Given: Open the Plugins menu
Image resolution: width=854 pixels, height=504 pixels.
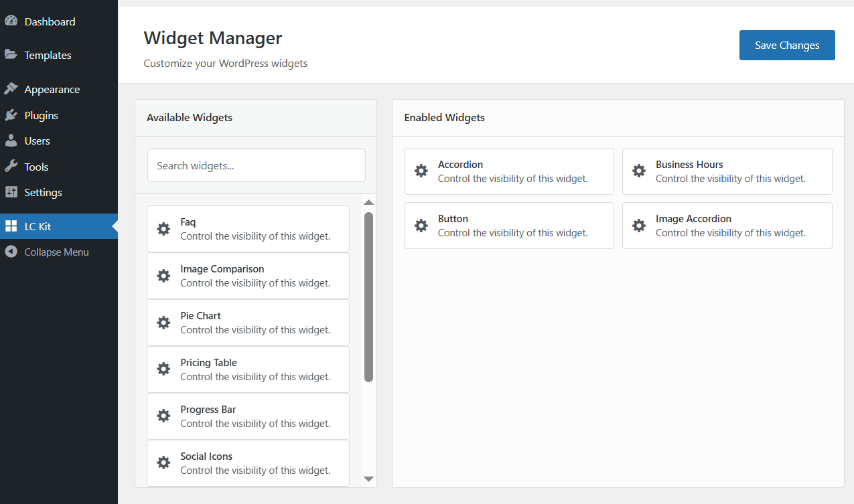Looking at the screenshot, I should coord(41,116).
